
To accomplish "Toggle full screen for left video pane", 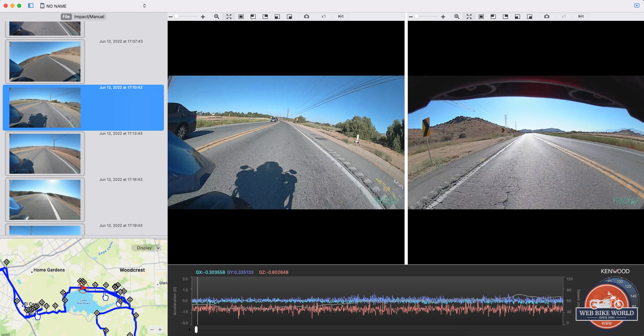I will coord(229,16).
